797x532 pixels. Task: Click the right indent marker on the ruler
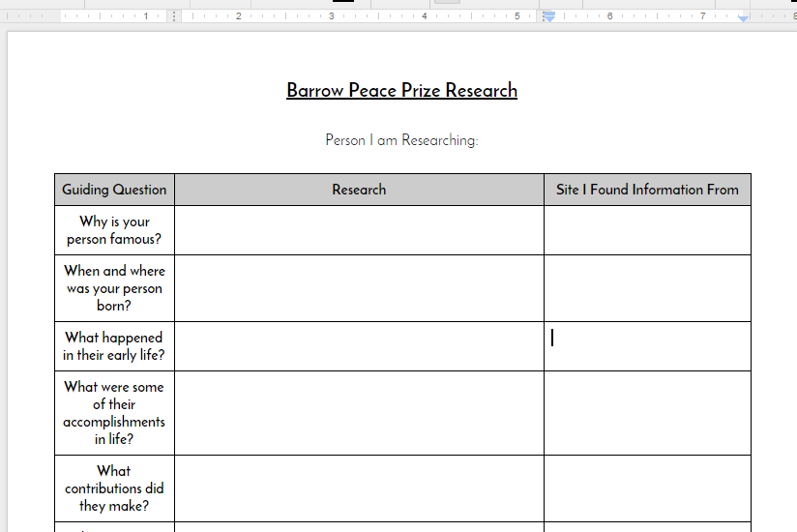pos(743,17)
